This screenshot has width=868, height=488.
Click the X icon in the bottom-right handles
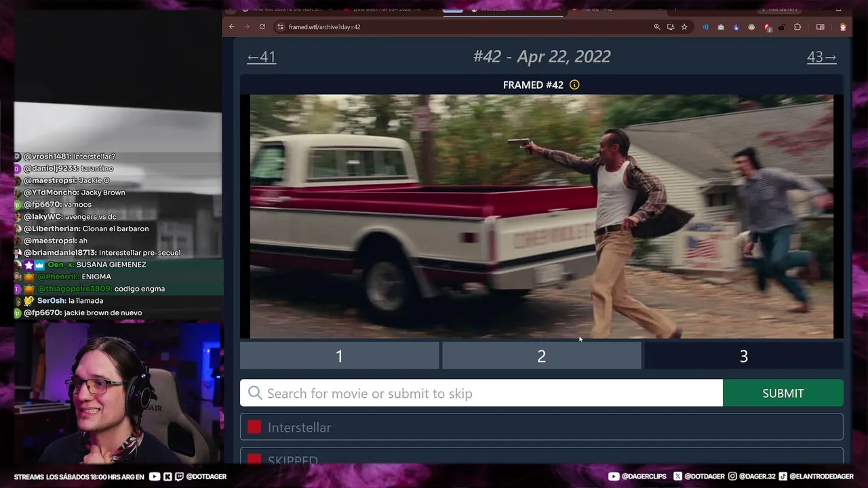coord(678,476)
